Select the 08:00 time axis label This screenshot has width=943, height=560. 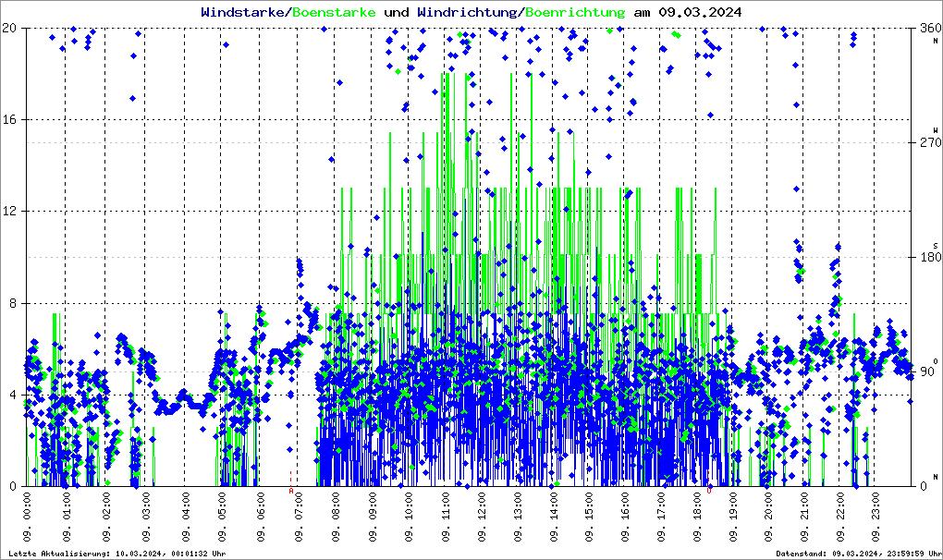point(335,517)
